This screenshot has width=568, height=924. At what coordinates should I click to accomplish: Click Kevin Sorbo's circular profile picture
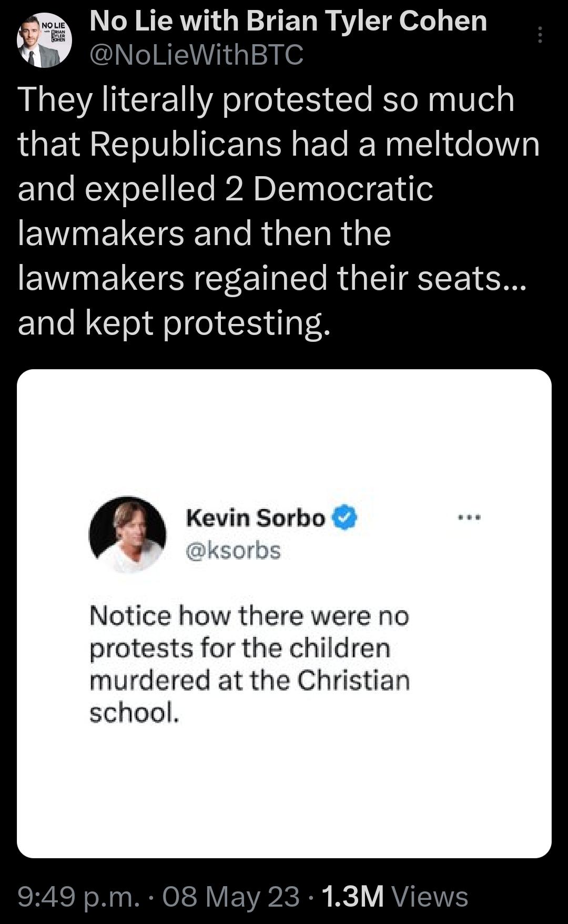pyautogui.click(x=128, y=532)
